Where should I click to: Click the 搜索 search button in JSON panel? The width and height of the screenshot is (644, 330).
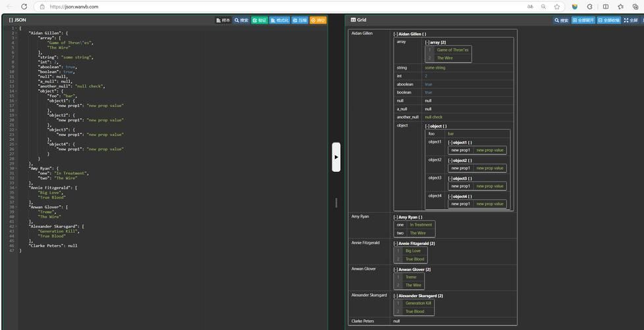coord(241,20)
